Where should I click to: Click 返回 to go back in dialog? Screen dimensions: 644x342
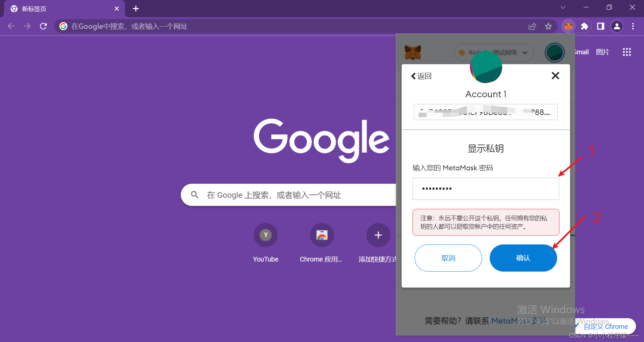[x=422, y=76]
